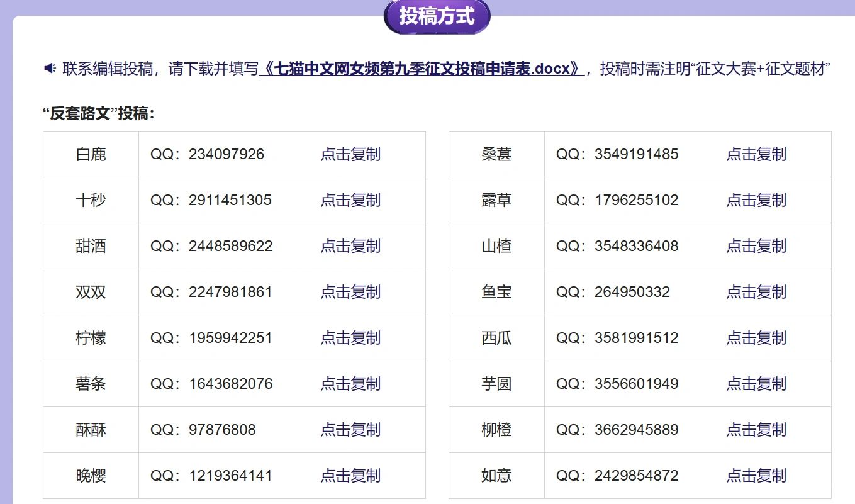Click the QQ number 2429854872
This screenshot has width=855, height=504.
(x=637, y=476)
